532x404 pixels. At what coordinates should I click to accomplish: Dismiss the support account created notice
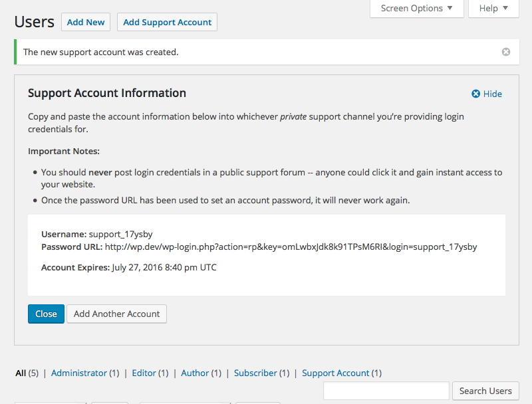[x=506, y=52]
